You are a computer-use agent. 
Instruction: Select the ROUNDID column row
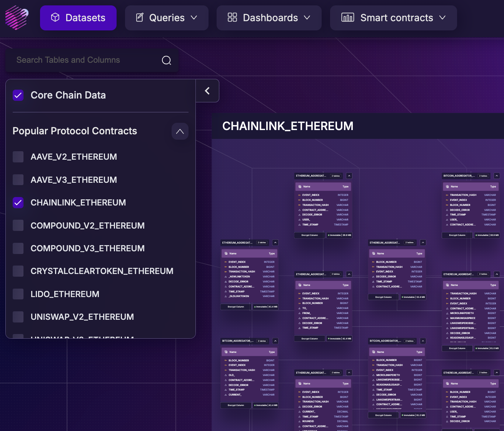click(323, 421)
